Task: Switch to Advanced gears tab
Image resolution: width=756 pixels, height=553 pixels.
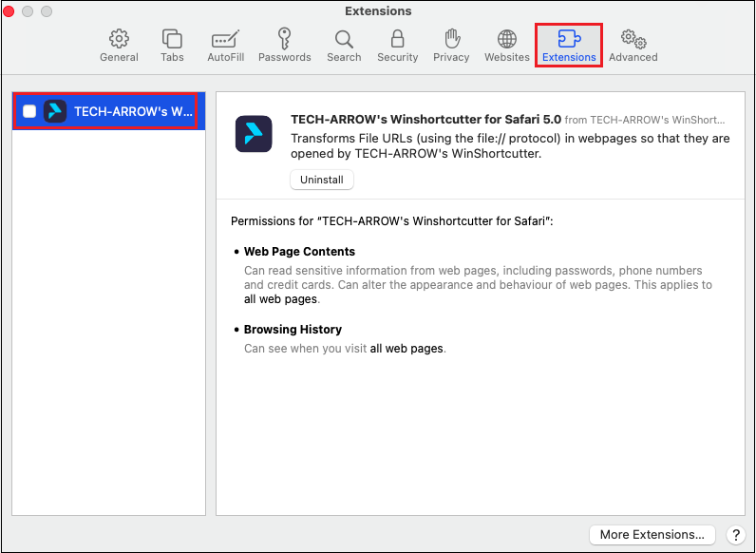Action: pos(633,46)
